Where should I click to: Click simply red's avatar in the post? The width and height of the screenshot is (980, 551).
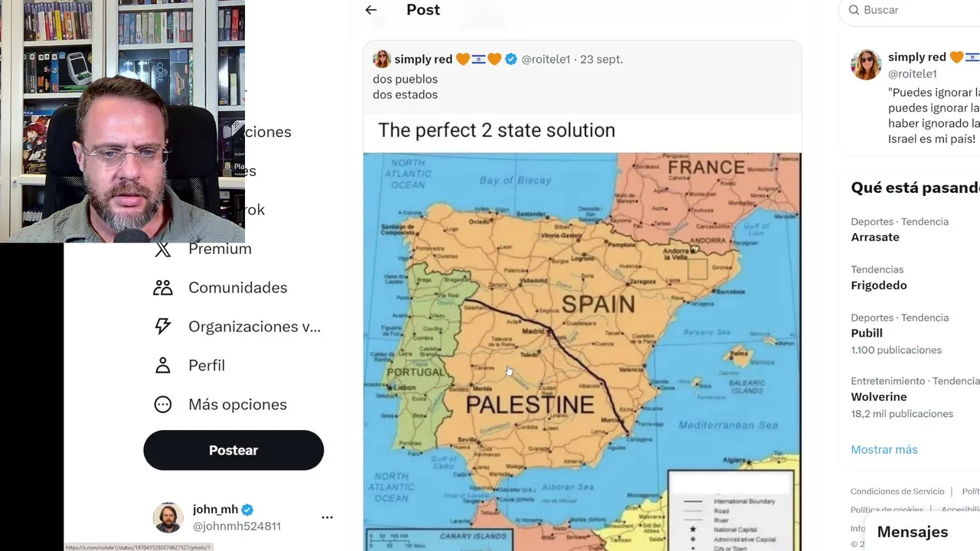tap(381, 59)
